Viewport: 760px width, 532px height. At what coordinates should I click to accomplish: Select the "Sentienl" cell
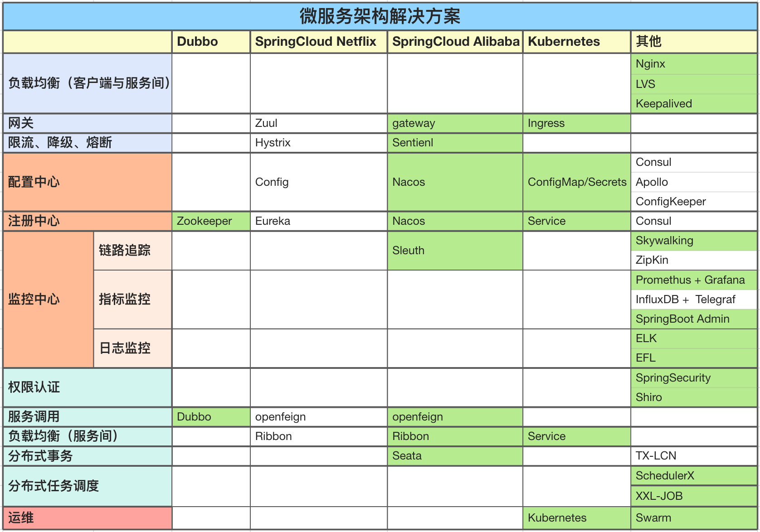click(x=455, y=143)
